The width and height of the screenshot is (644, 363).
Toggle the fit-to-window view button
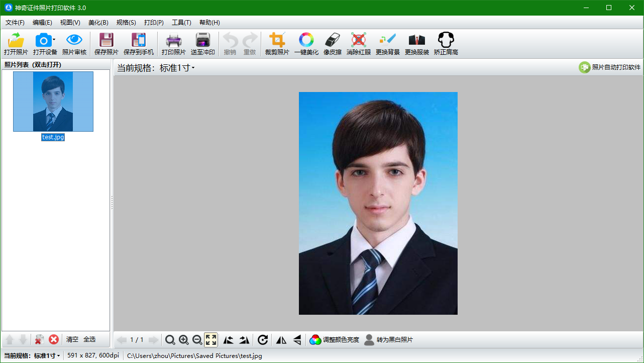pyautogui.click(x=211, y=340)
